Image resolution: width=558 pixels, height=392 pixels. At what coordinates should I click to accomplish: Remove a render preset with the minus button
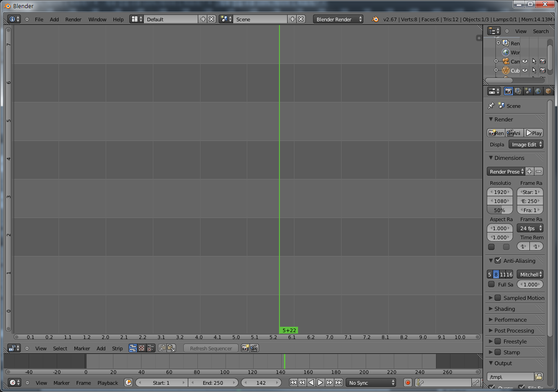pyautogui.click(x=538, y=172)
